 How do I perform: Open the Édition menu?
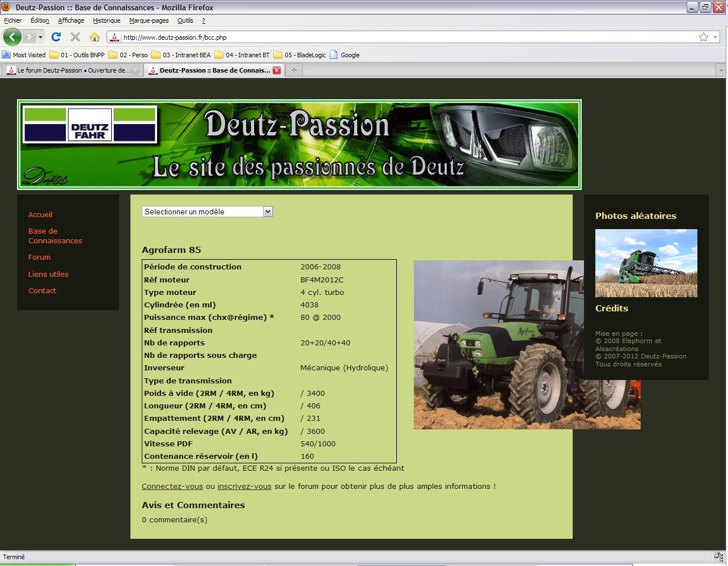point(40,20)
